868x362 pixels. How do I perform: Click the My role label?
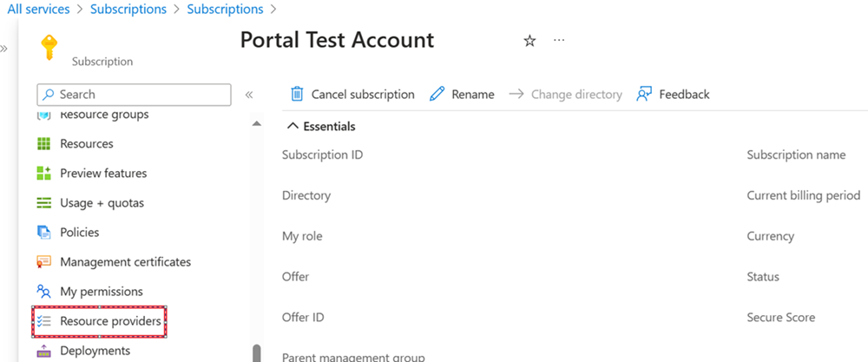(302, 236)
